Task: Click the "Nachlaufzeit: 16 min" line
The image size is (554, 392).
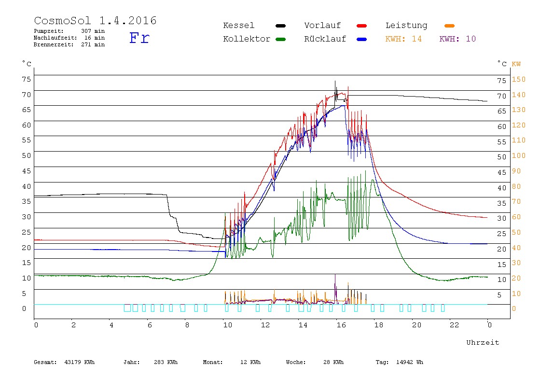Action: [69, 38]
